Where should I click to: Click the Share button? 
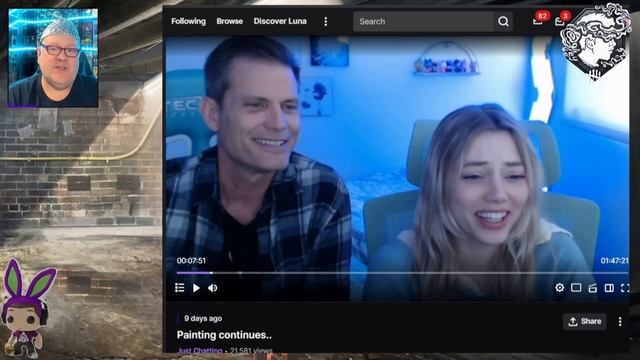pos(584,321)
